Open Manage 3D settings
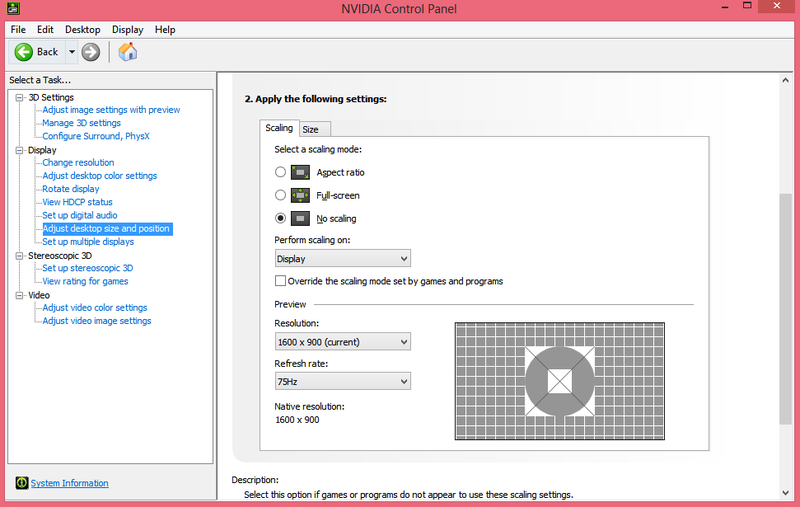The width and height of the screenshot is (800, 507). tap(82, 123)
